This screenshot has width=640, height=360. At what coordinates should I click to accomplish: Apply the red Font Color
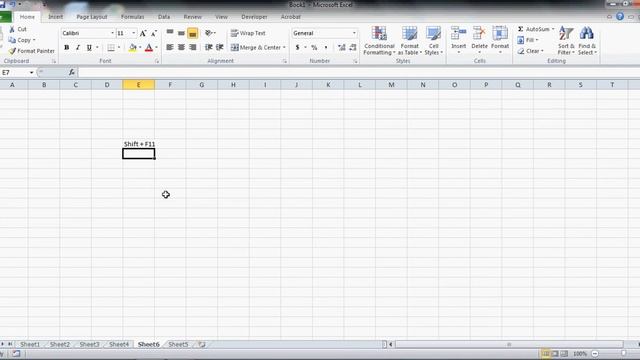(x=149, y=48)
